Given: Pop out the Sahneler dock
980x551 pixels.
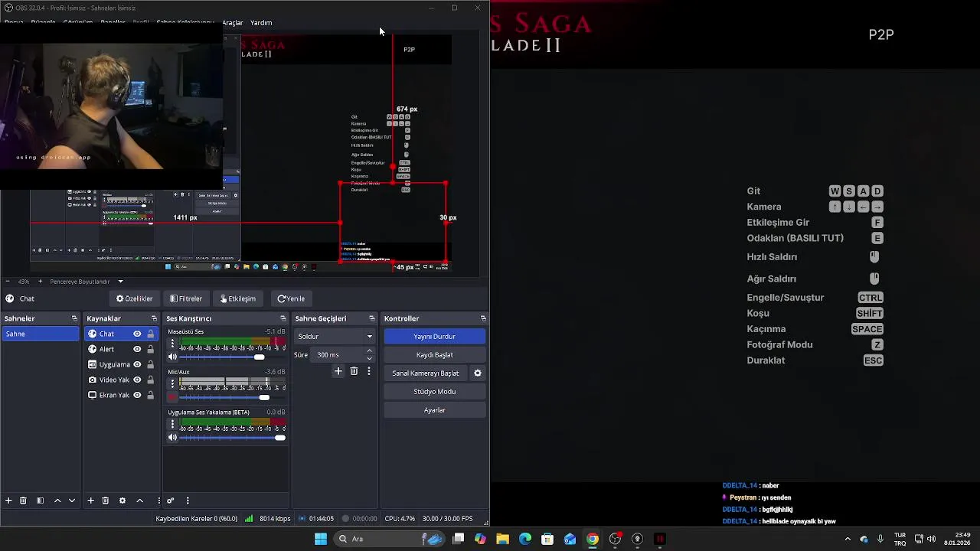Looking at the screenshot, I should [x=74, y=318].
